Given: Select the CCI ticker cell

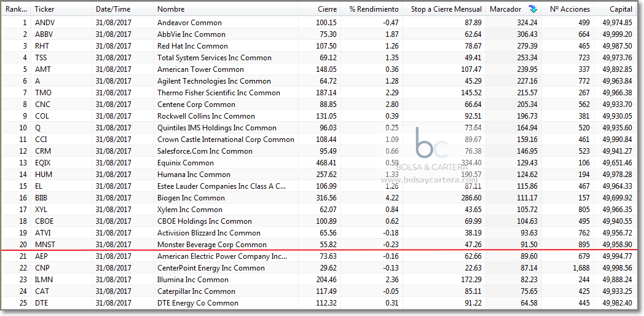Looking at the screenshot, I should [x=41, y=140].
